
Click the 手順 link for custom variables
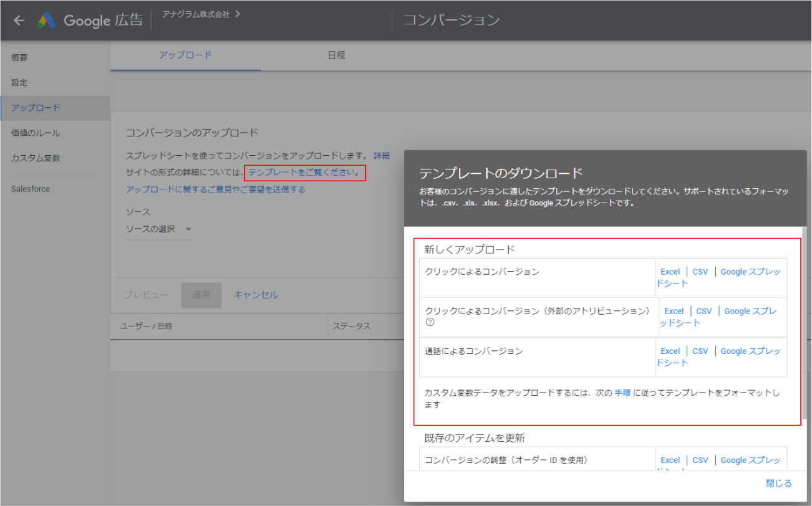622,393
